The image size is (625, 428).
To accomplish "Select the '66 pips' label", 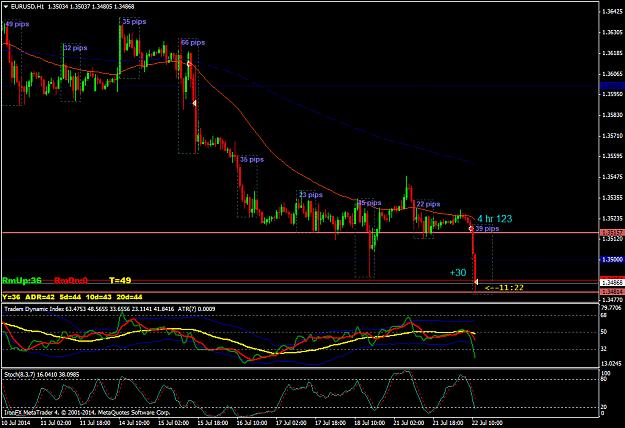I will coord(193,42).
